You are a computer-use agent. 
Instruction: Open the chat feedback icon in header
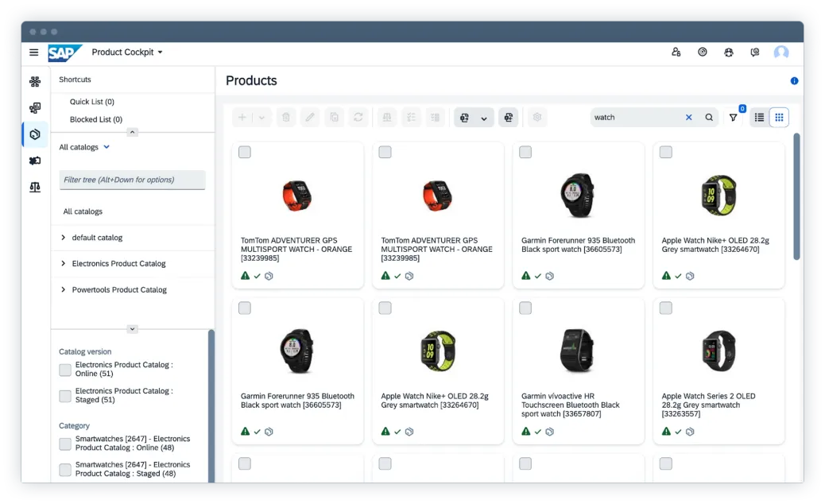point(755,52)
